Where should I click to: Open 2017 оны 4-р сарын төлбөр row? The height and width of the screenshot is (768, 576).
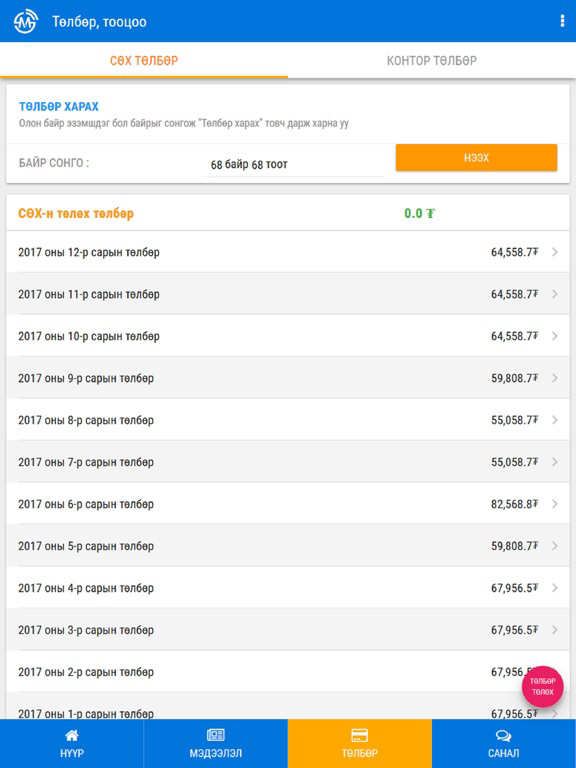(x=288, y=588)
